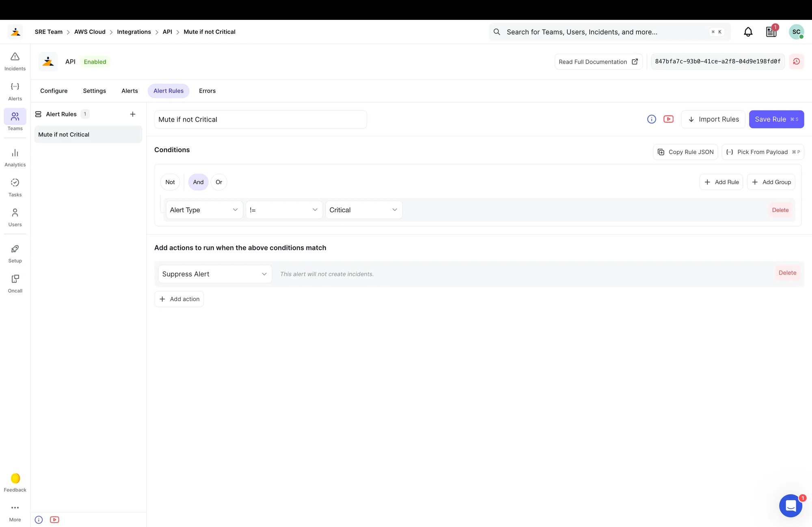Click the Alert Rules list header
The image size is (812, 527).
(61, 114)
